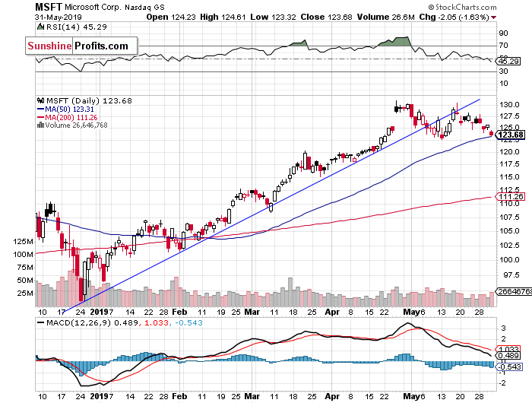Click the 'Volume 26,646,768' legend entry
The width and height of the screenshot is (532, 403).
pos(76,125)
